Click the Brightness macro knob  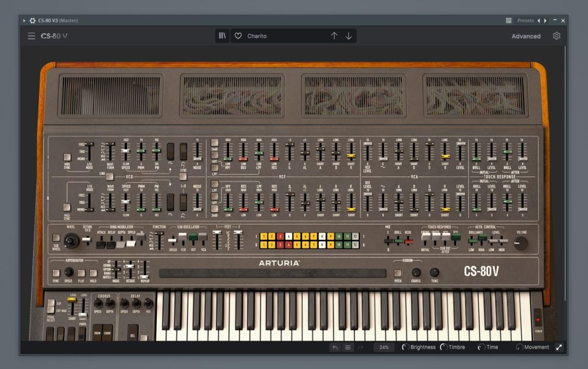tap(405, 347)
